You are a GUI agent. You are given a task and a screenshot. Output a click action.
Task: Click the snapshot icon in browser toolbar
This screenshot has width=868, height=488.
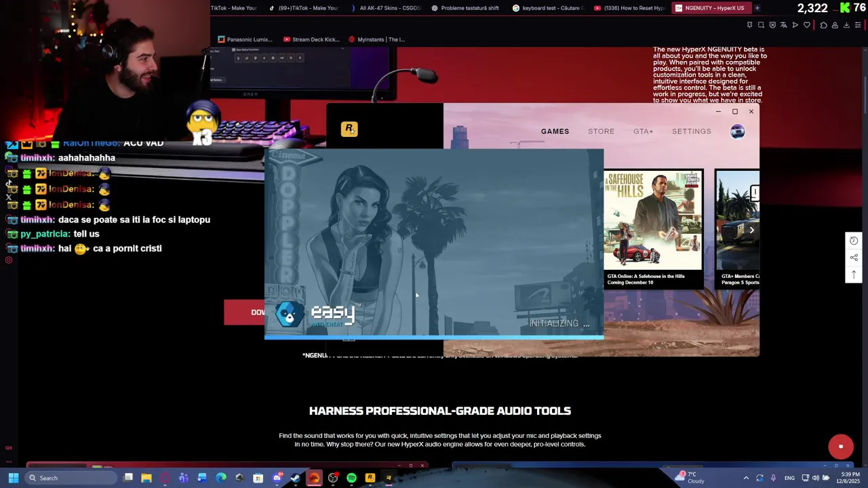[761, 25]
